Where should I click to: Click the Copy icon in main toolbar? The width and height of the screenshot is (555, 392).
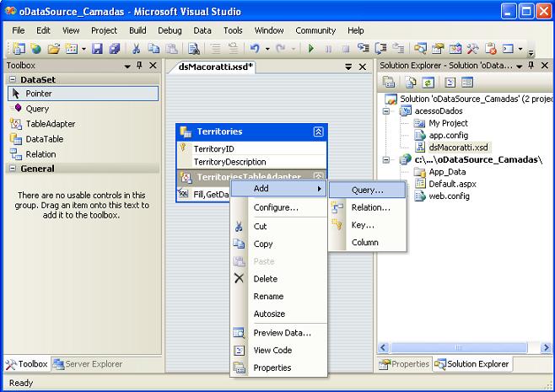pyautogui.click(x=154, y=48)
